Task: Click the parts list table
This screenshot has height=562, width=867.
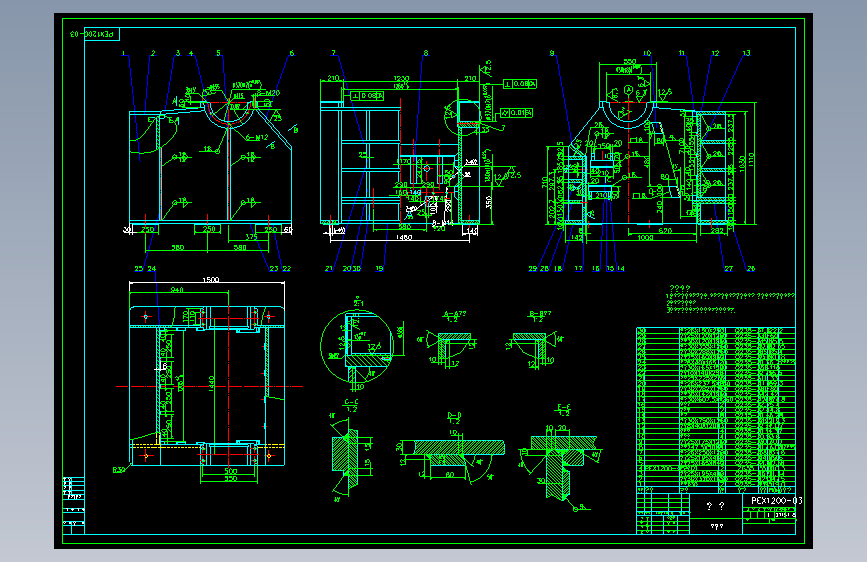Action: (716, 410)
